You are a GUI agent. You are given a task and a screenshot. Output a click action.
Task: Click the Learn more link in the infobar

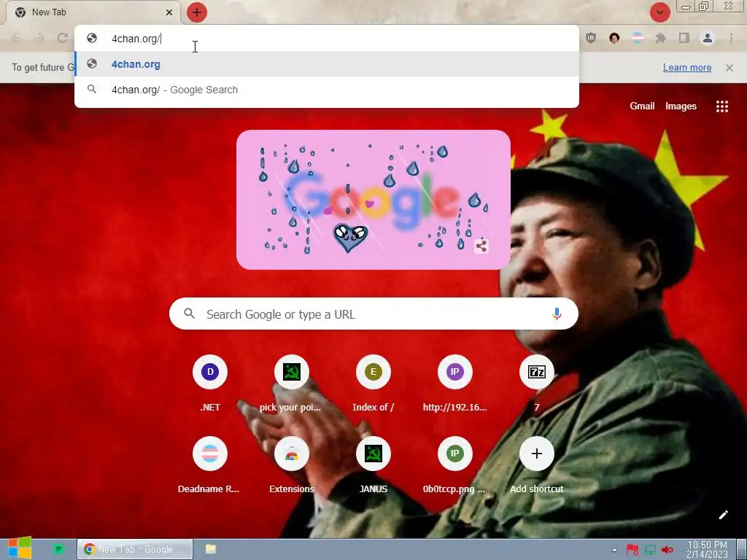pyautogui.click(x=687, y=68)
